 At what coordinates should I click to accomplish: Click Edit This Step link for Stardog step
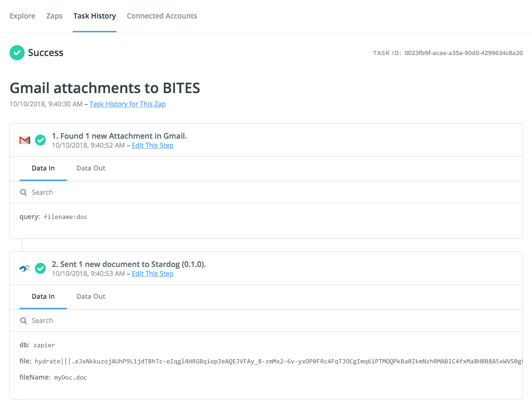tap(153, 274)
